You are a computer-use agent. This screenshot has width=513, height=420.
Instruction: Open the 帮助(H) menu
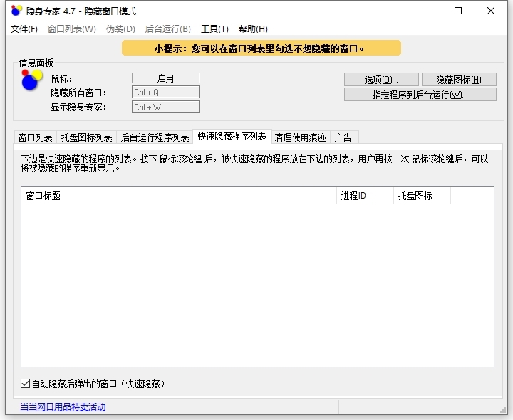tap(253, 29)
